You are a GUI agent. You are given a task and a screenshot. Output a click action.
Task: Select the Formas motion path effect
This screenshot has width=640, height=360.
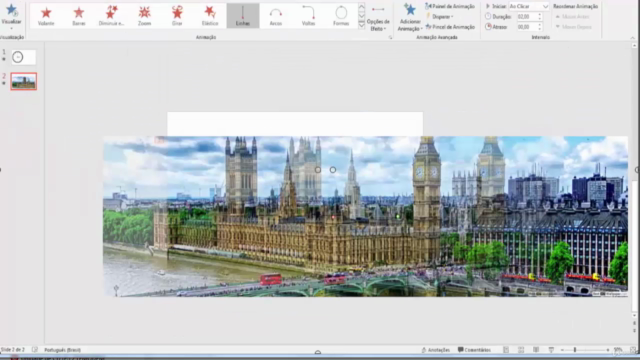click(341, 16)
